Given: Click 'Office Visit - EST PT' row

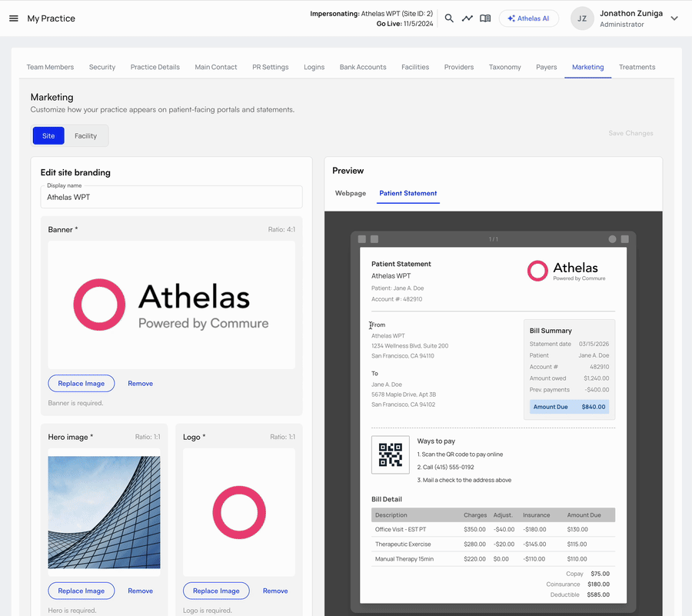Looking at the screenshot, I should click(x=494, y=530).
